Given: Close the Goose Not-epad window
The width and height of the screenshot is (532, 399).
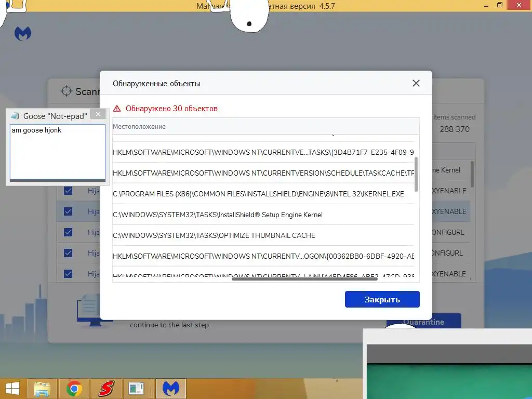Looking at the screenshot, I should point(98,114).
